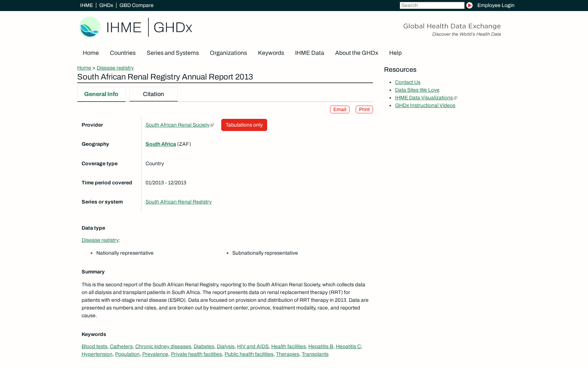Viewport: 588px width, 368px height.
Task: Click the Email button
Action: pos(340,109)
